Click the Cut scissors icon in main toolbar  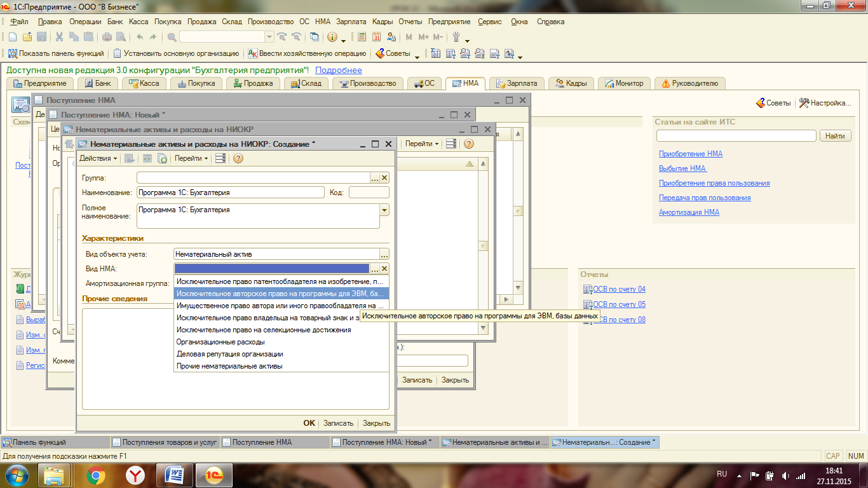(59, 37)
